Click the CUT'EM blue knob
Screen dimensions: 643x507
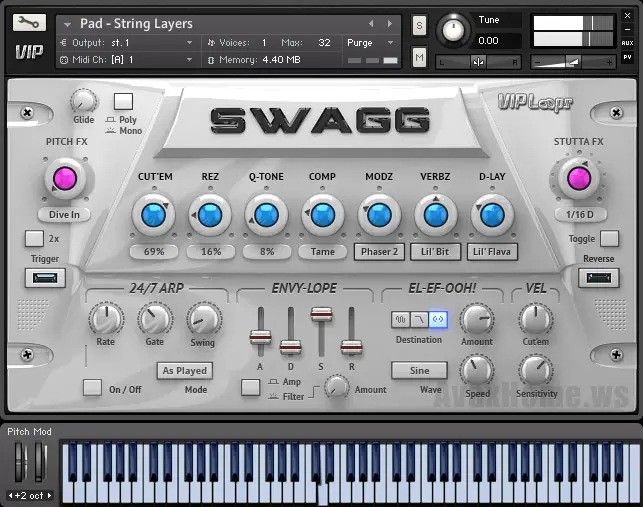(153, 215)
